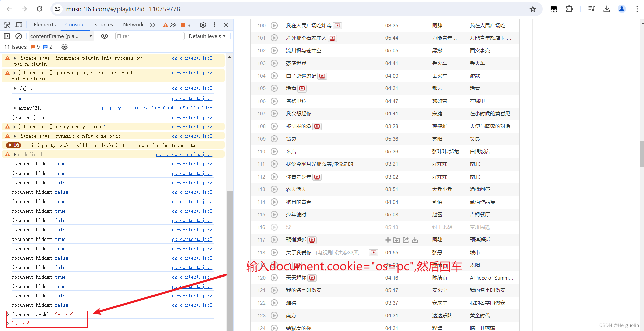The height and width of the screenshot is (331, 644).
Task: Clear console with the ban icon
Action: click(x=19, y=36)
